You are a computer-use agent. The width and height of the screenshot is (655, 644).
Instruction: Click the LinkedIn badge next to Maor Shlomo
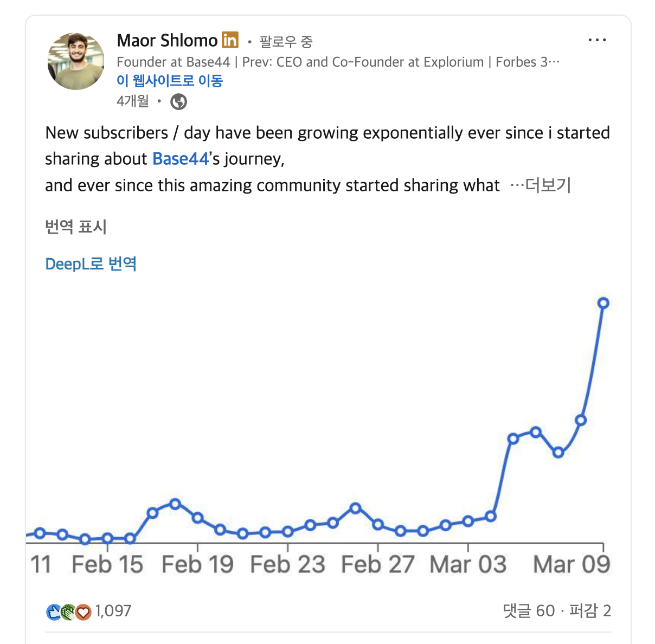click(230, 40)
